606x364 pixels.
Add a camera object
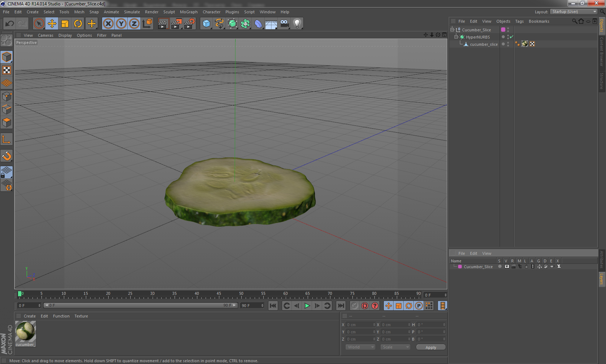(x=284, y=24)
